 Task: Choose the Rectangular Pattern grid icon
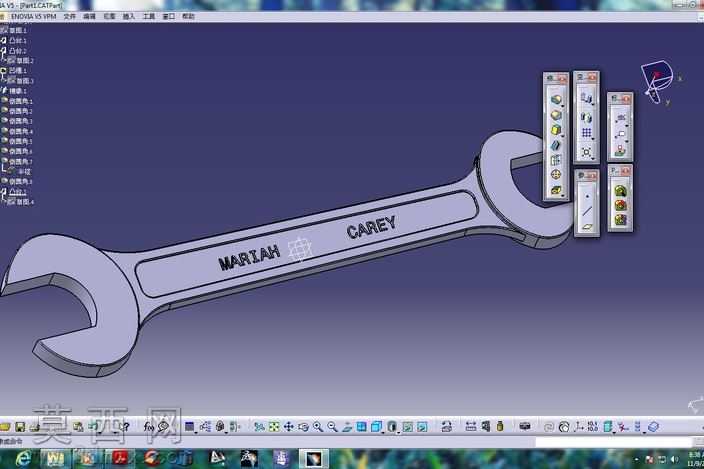point(586,133)
